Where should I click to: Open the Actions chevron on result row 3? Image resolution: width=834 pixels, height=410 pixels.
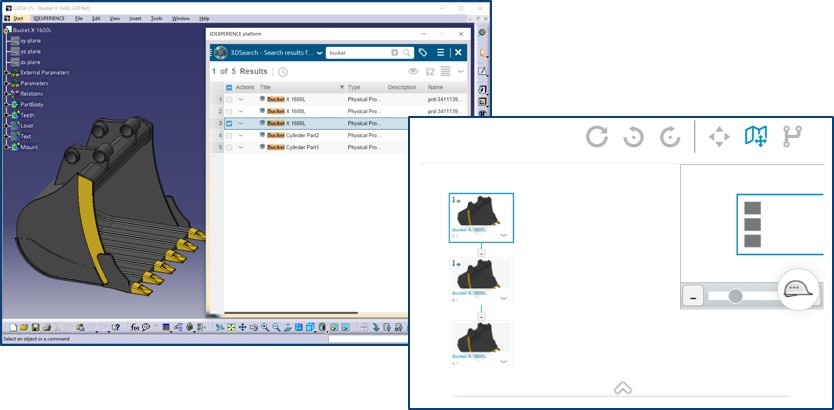pos(241,123)
